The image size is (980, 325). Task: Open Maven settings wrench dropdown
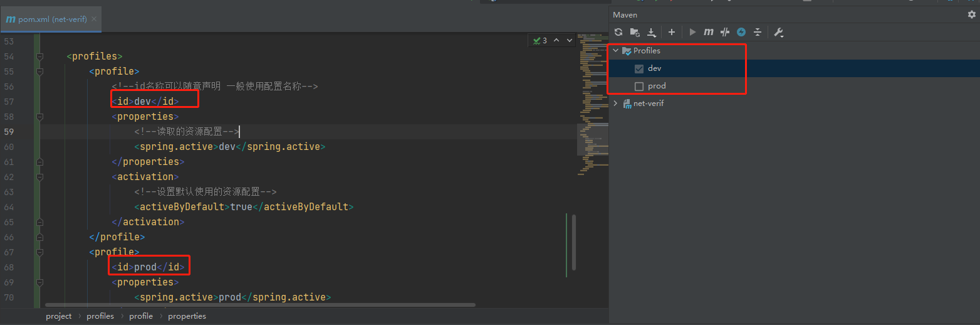coord(779,32)
